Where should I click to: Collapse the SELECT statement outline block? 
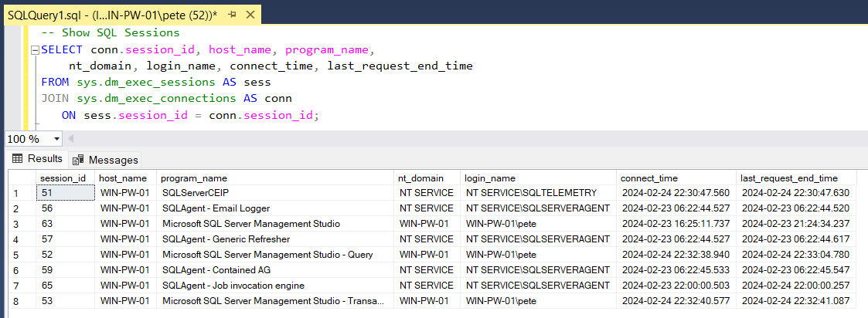34,50
